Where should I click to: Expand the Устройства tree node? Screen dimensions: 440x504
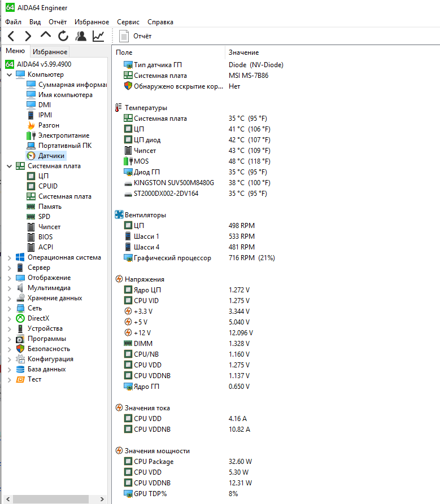[x=10, y=329]
